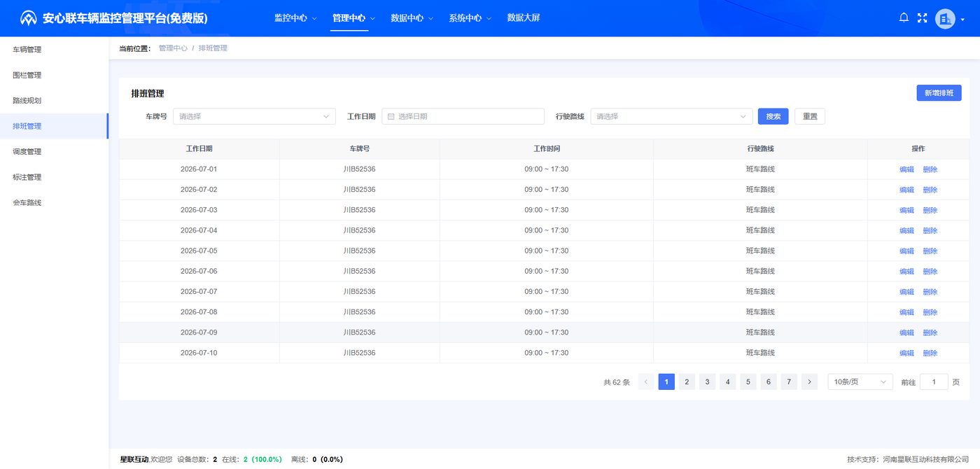The height and width of the screenshot is (469, 980).
Task: Toggle fullscreen mode icon
Action: [922, 18]
